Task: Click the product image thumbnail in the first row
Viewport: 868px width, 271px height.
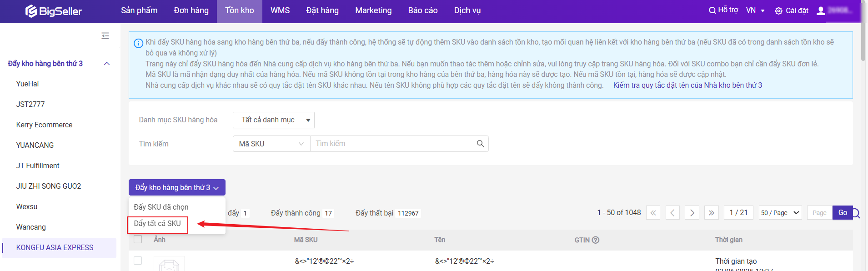Action: pos(169,264)
